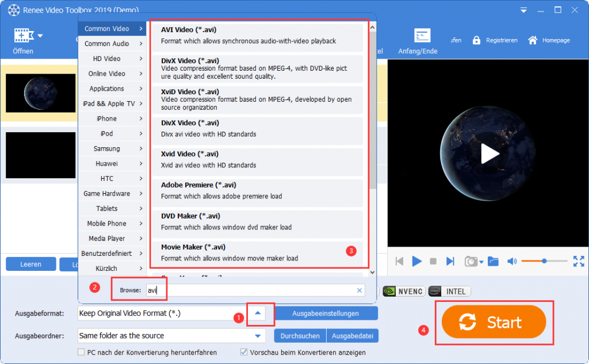Screen dimensions: 589x364
Task: Open the title bar dropdown menu icon
Action: (x=523, y=10)
